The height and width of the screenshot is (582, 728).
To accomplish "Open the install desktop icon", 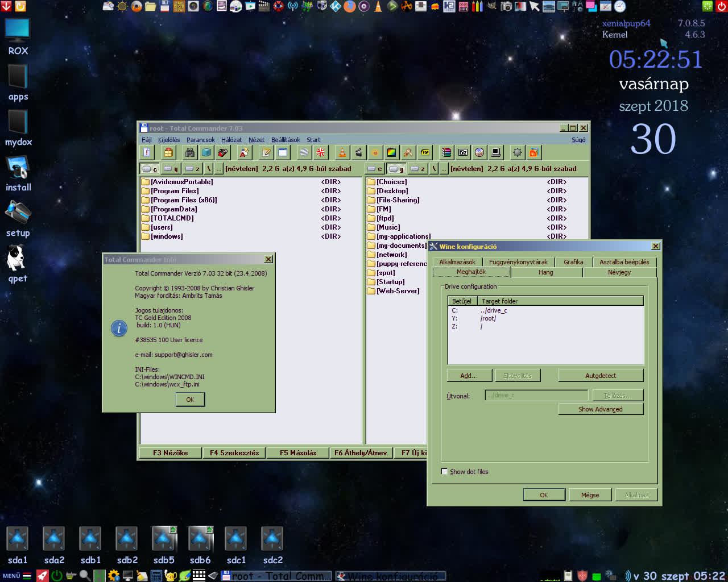I will (x=18, y=174).
